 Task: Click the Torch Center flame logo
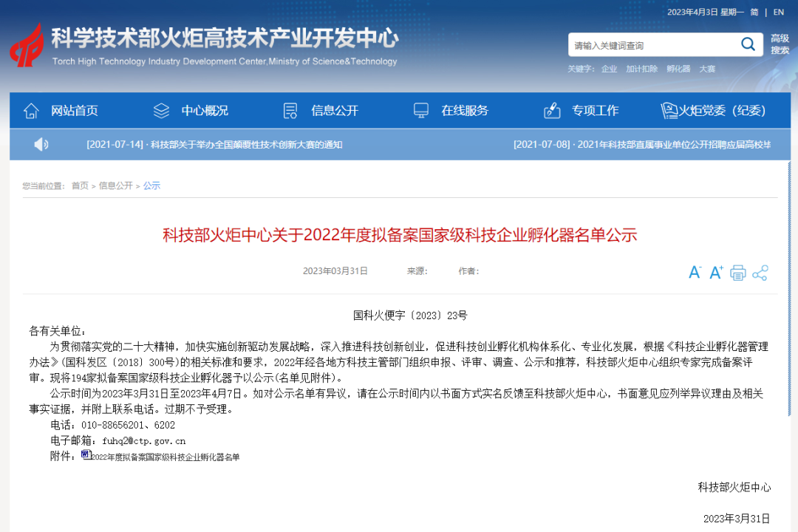click(x=27, y=46)
